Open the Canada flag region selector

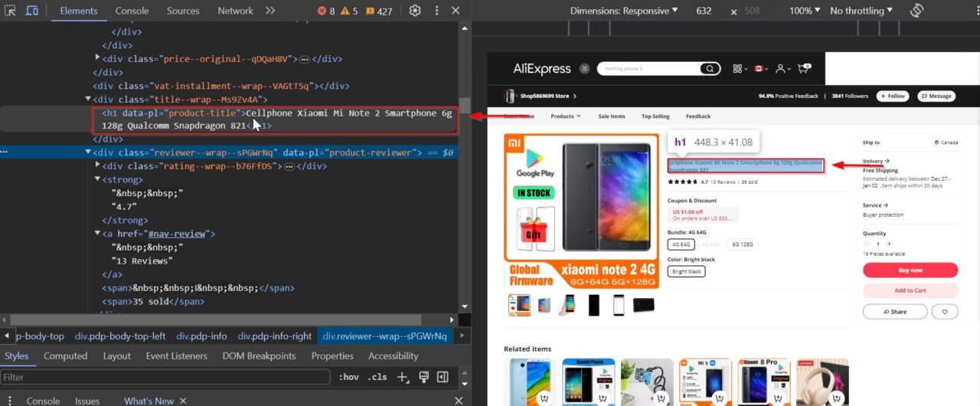click(x=760, y=68)
